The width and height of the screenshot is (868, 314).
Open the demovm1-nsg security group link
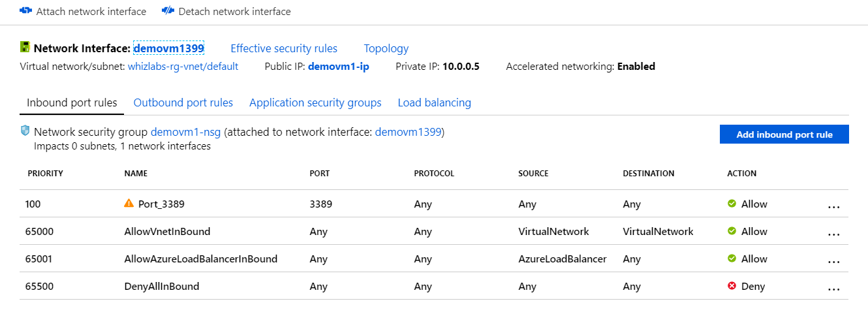tap(186, 132)
